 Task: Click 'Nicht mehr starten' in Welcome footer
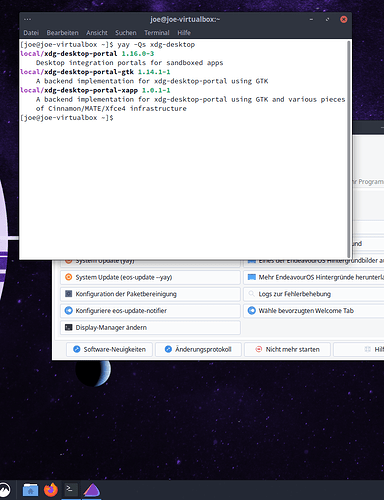click(x=287, y=349)
